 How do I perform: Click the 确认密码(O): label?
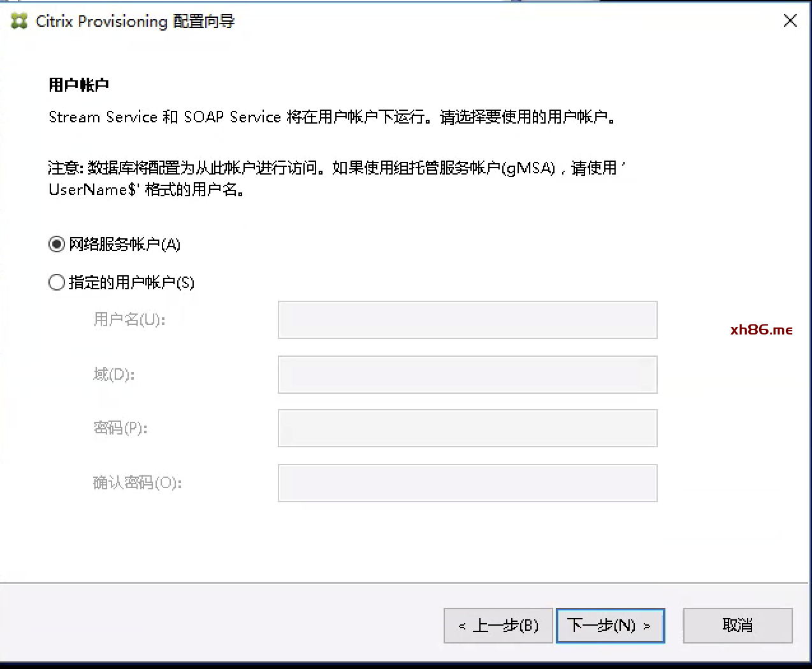[x=137, y=483]
